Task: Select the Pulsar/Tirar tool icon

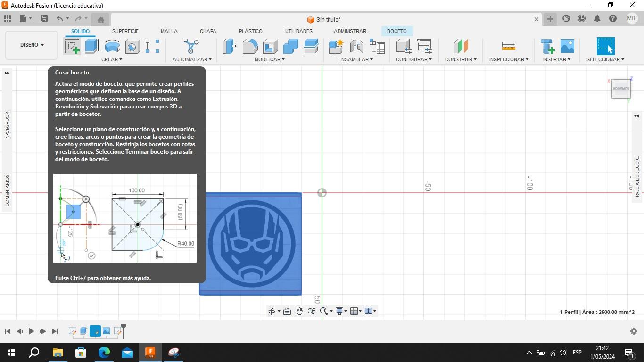Action: 230,46
